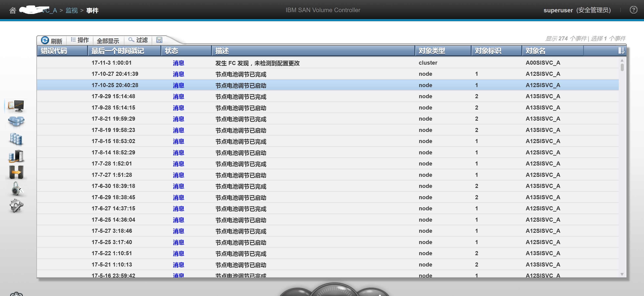The width and height of the screenshot is (644, 296).
Task: Click the column chooser icon in the table header
Action: (x=621, y=51)
